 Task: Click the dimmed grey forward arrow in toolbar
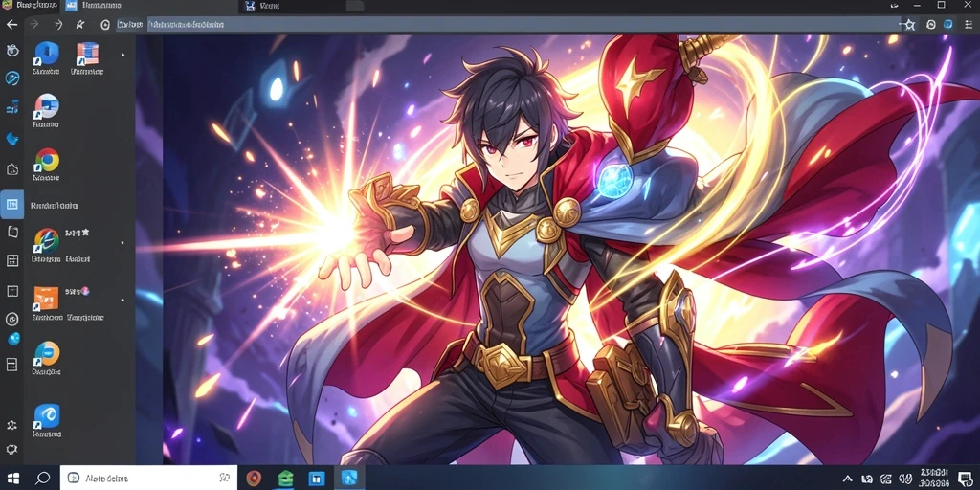(34, 24)
